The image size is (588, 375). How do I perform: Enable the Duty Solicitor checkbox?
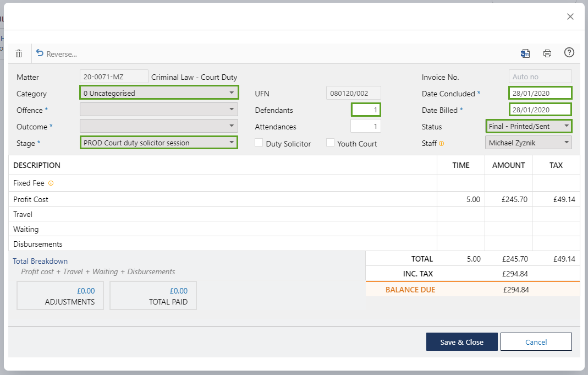259,143
